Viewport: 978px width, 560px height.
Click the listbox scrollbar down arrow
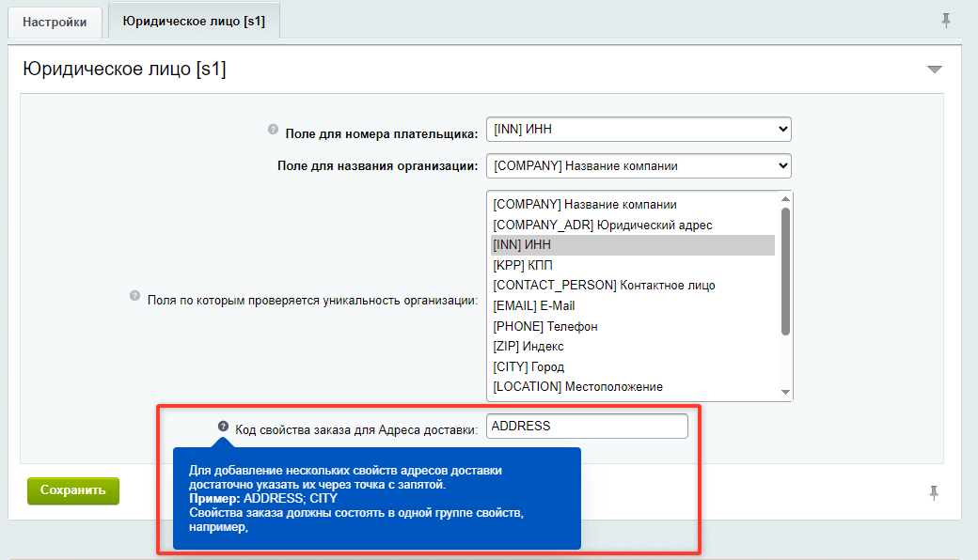[785, 392]
